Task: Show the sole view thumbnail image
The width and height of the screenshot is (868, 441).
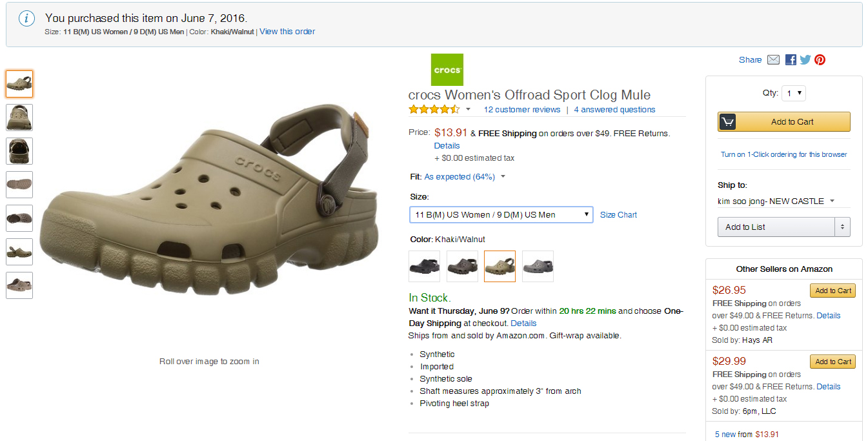Action: [x=19, y=185]
